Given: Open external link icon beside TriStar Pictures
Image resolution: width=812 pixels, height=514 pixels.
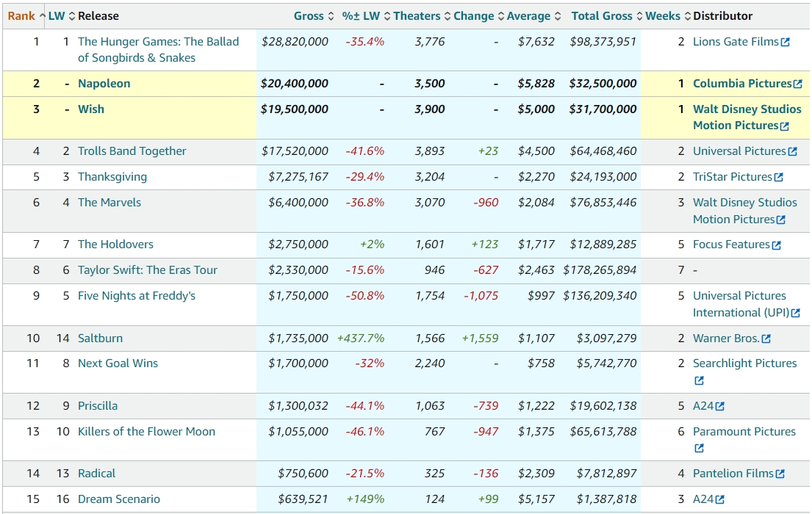Looking at the screenshot, I should coord(778,178).
